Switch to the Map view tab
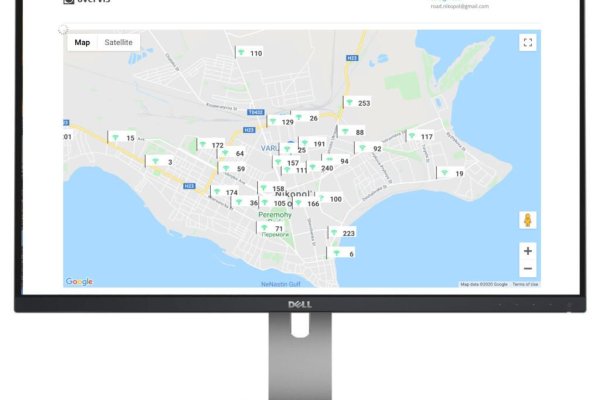 82,43
